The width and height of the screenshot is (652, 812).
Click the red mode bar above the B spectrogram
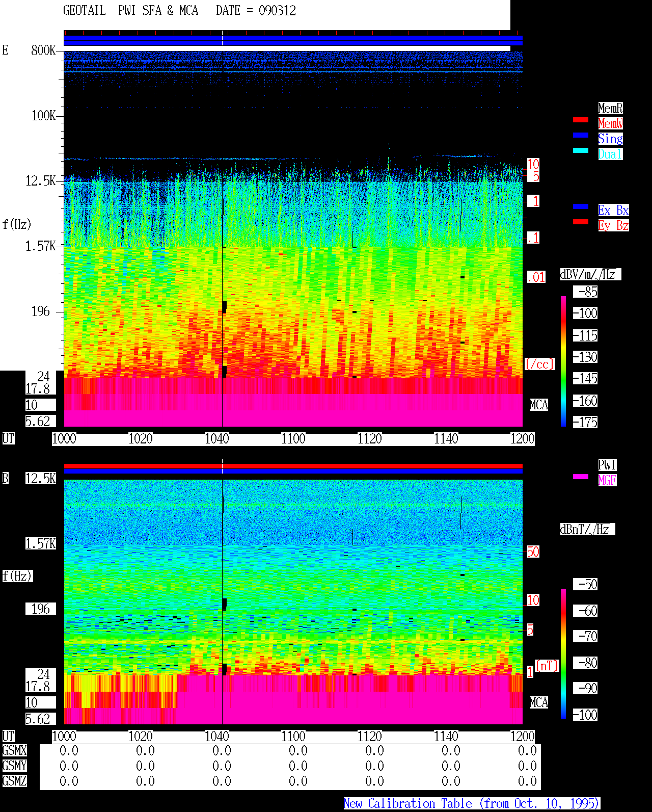(x=293, y=466)
